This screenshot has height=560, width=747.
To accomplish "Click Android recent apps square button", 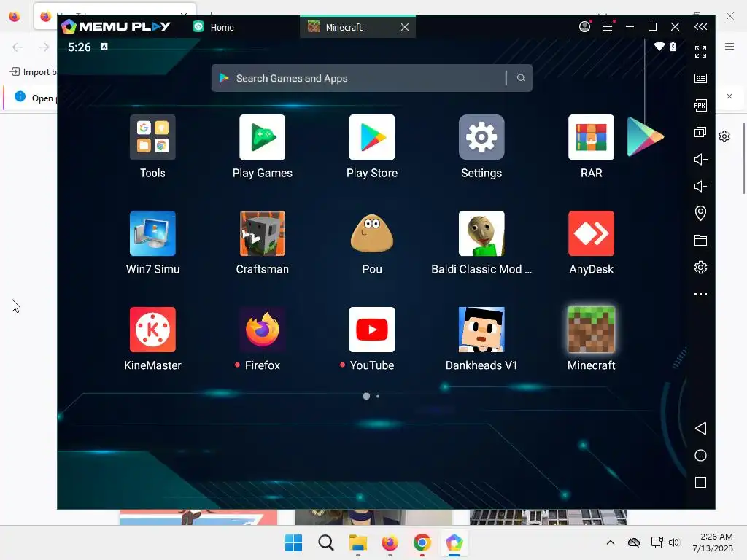I will pos(700,483).
